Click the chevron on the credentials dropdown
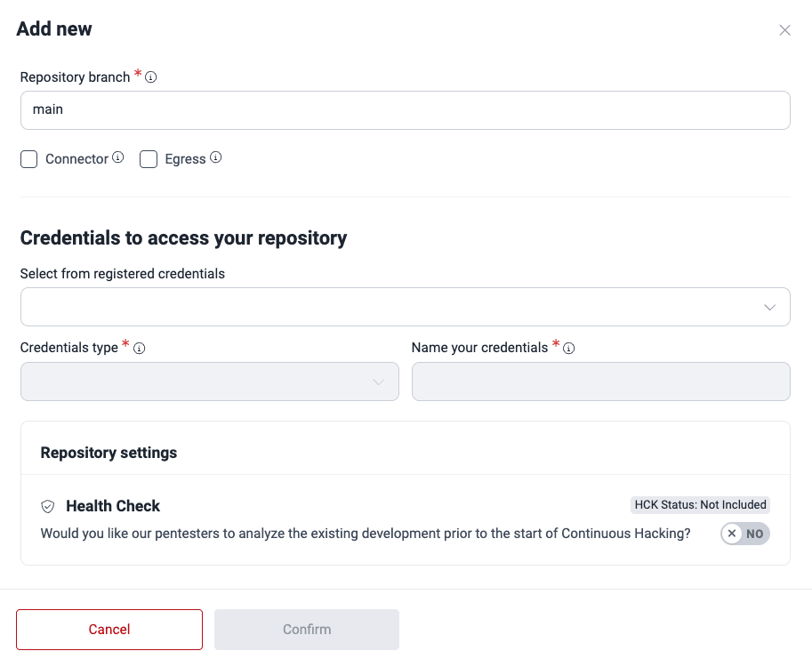This screenshot has height=667, width=812. pyautogui.click(x=769, y=306)
